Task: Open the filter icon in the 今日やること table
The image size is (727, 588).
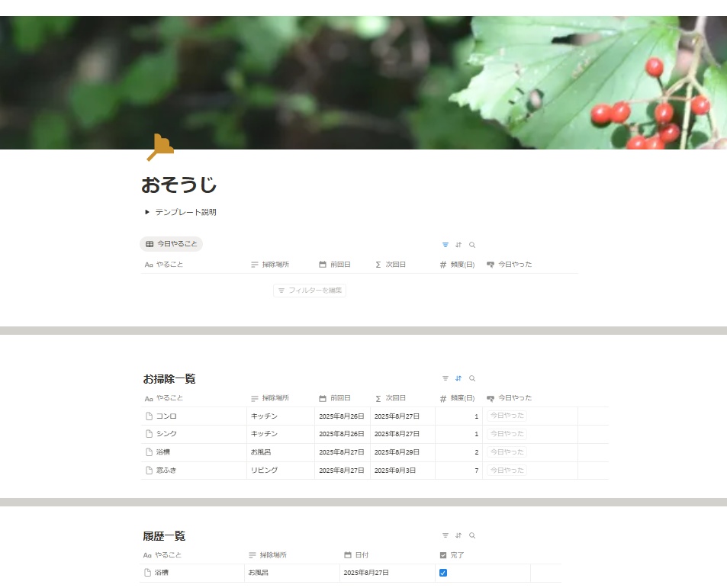Action: click(x=445, y=245)
